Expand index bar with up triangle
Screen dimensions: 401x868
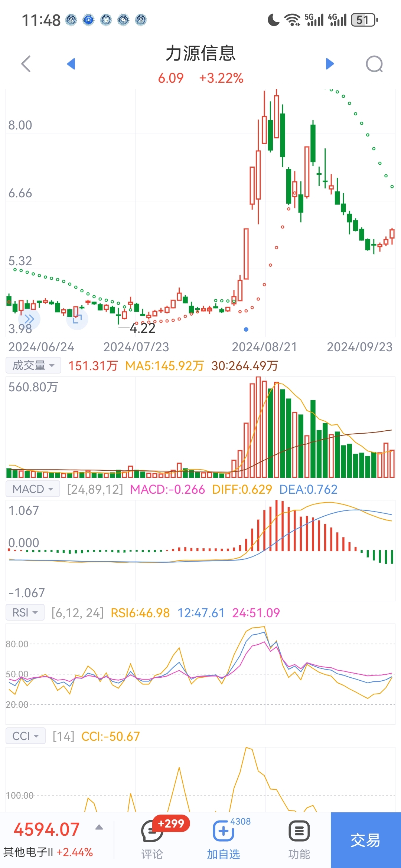click(99, 827)
